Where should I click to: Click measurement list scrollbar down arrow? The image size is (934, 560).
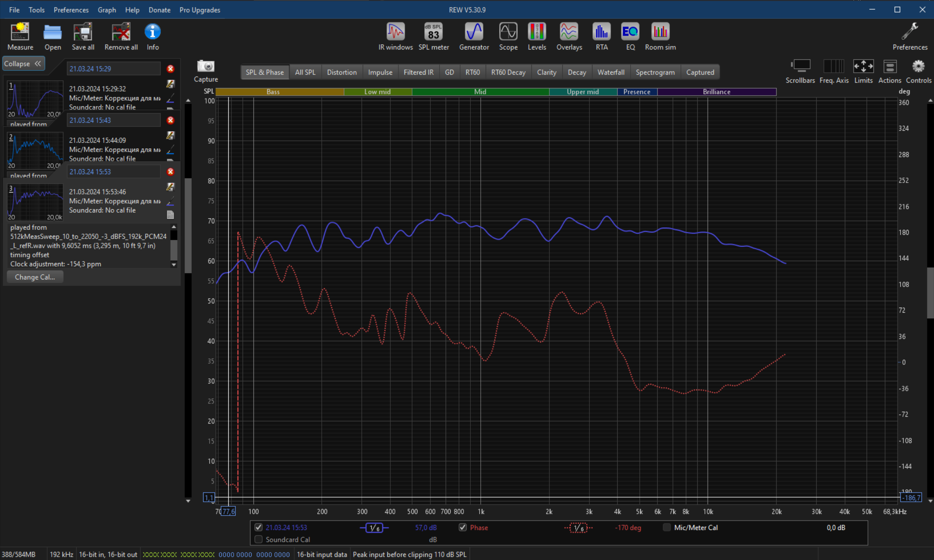click(188, 501)
